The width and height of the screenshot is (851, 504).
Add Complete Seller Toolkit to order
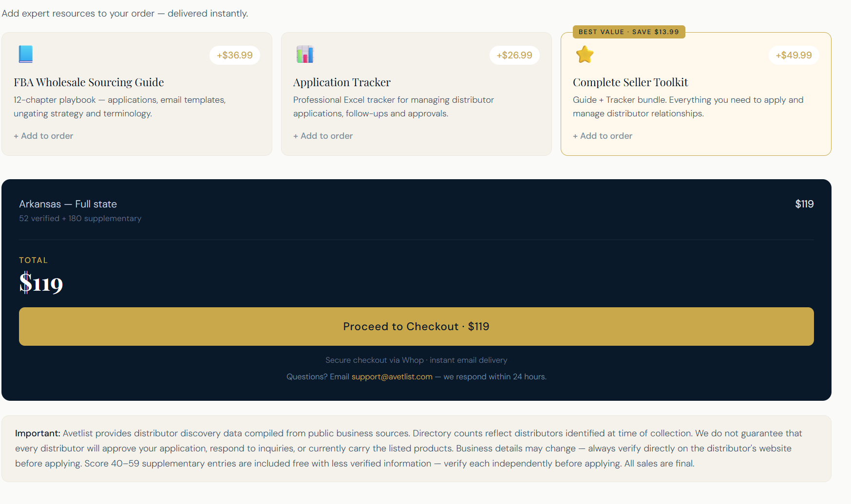(x=603, y=136)
